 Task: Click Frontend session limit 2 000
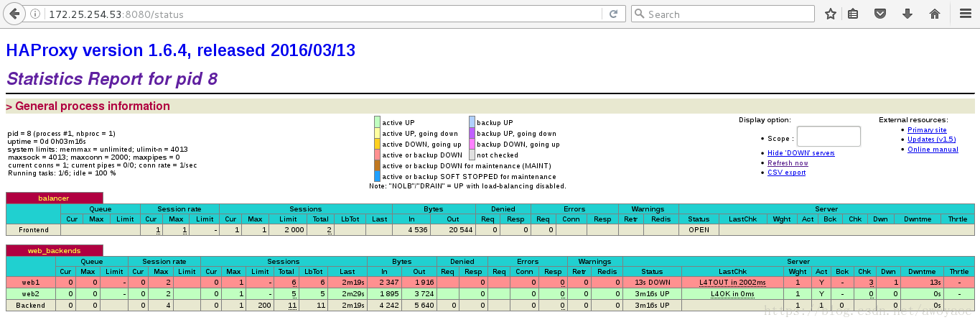coord(295,230)
